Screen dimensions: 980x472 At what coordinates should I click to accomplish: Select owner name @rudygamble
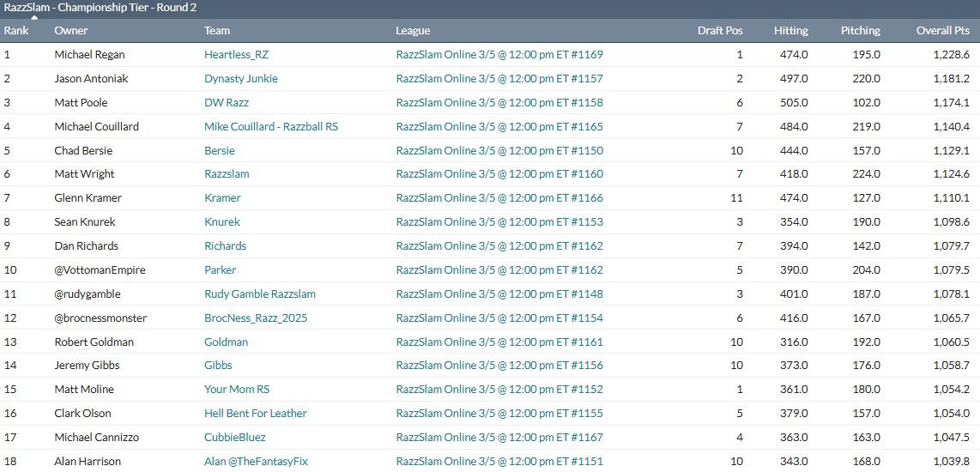coord(88,293)
